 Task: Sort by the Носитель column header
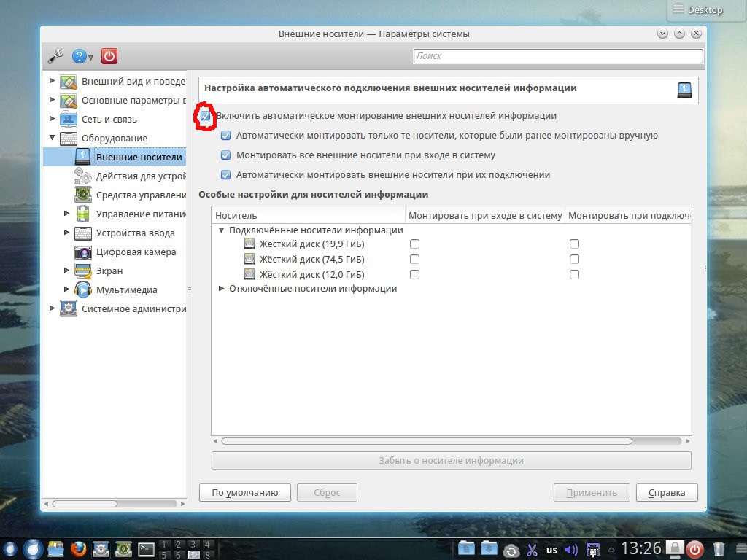click(309, 215)
